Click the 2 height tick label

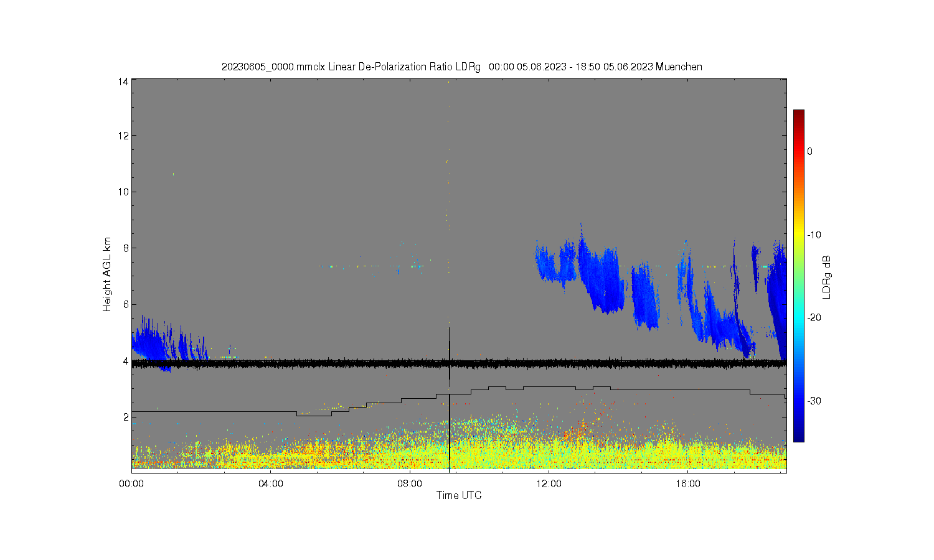point(126,417)
